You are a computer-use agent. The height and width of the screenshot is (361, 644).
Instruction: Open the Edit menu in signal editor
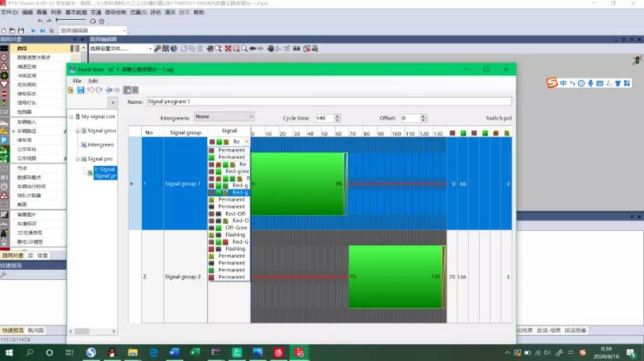[x=94, y=81]
